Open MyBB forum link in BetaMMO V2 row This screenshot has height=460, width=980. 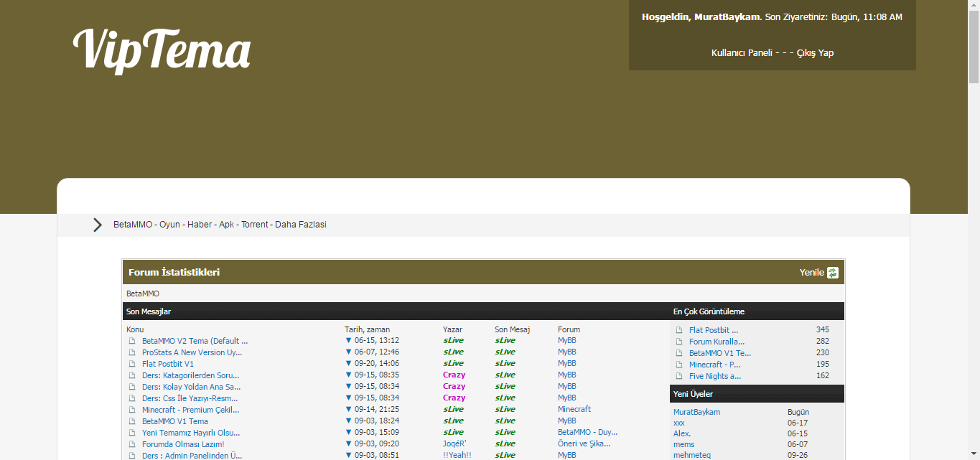pyautogui.click(x=567, y=340)
